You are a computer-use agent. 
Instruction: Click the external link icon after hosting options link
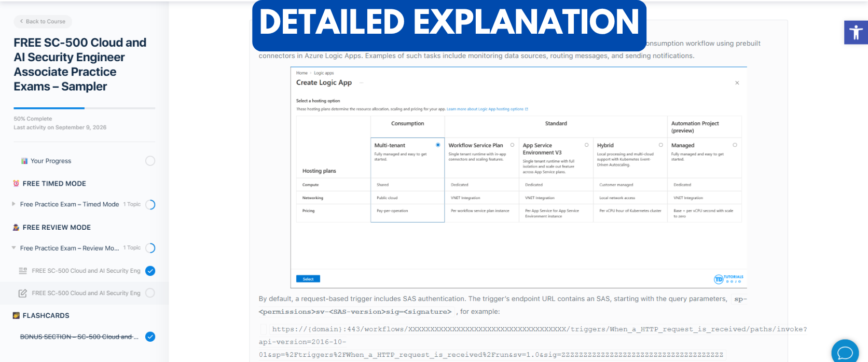tap(527, 109)
